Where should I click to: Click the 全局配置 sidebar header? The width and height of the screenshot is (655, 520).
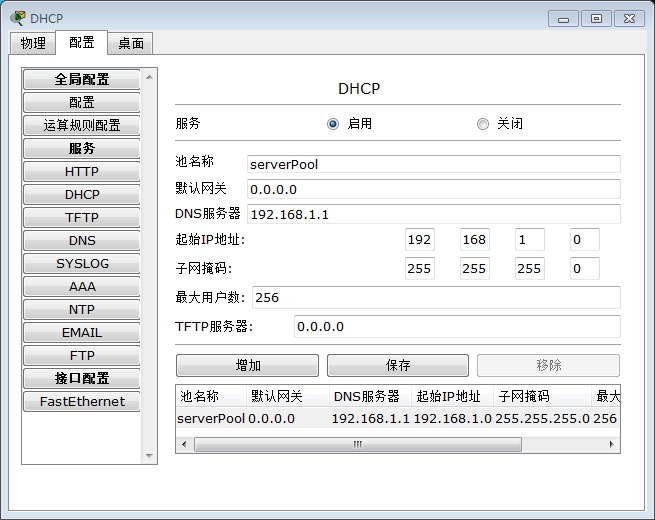[82, 79]
